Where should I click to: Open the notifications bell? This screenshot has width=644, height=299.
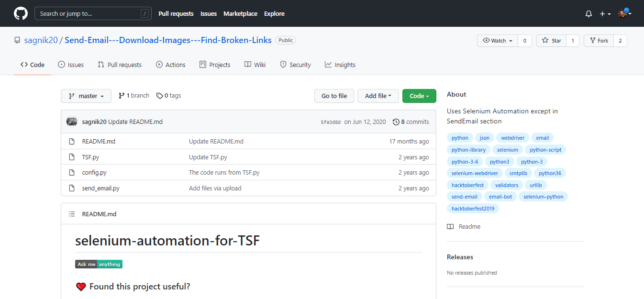pyautogui.click(x=588, y=14)
